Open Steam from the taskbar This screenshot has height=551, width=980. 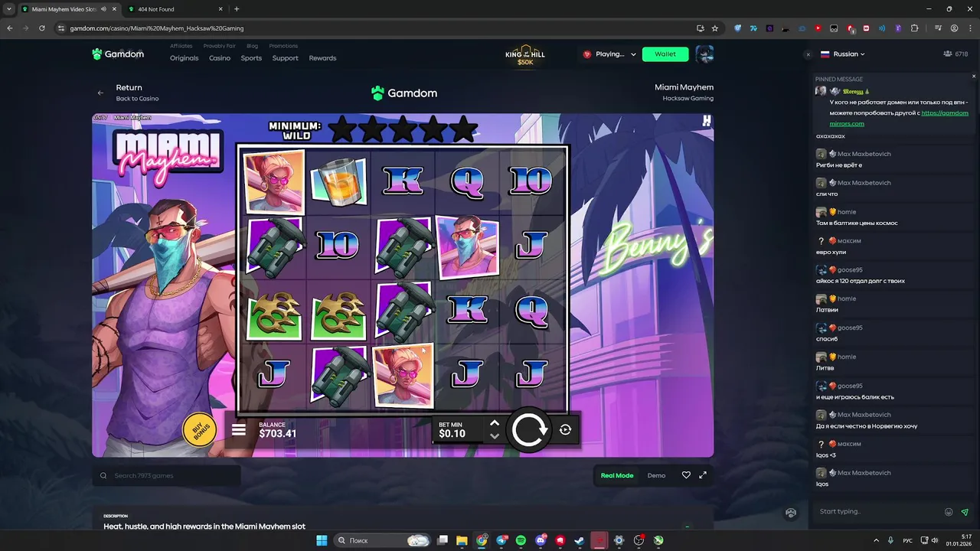(580, 540)
